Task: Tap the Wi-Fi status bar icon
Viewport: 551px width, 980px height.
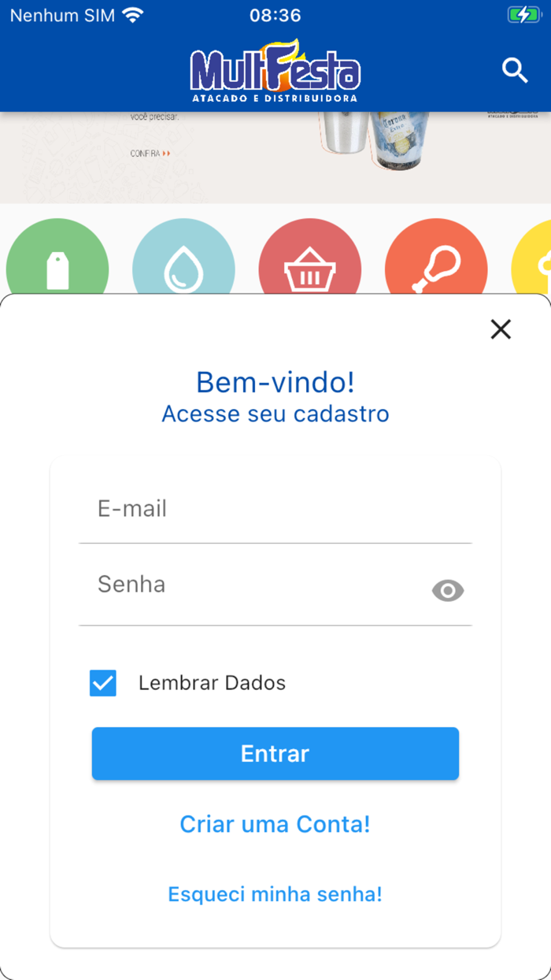Action: click(133, 15)
